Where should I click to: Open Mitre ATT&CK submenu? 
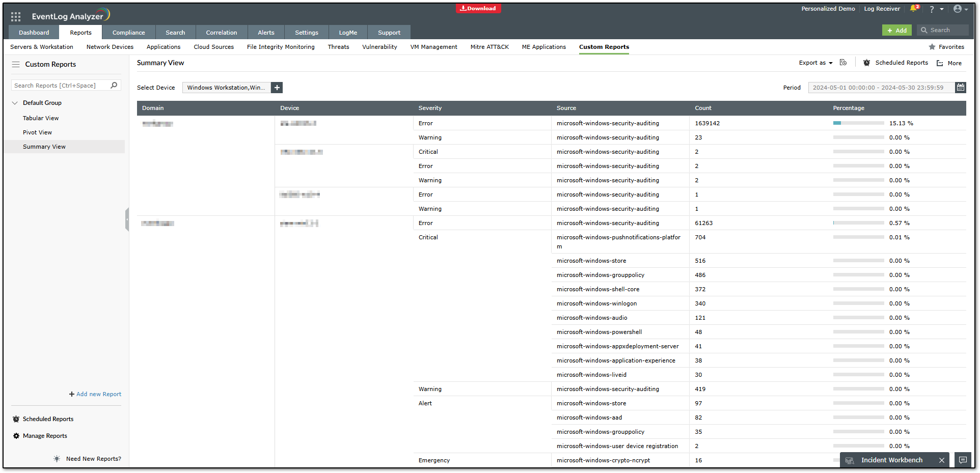coord(489,47)
